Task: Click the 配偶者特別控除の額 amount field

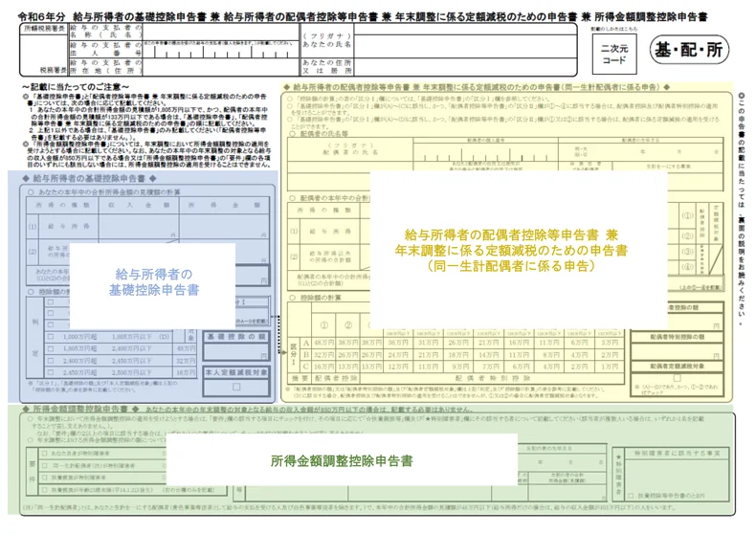Action: click(x=677, y=351)
